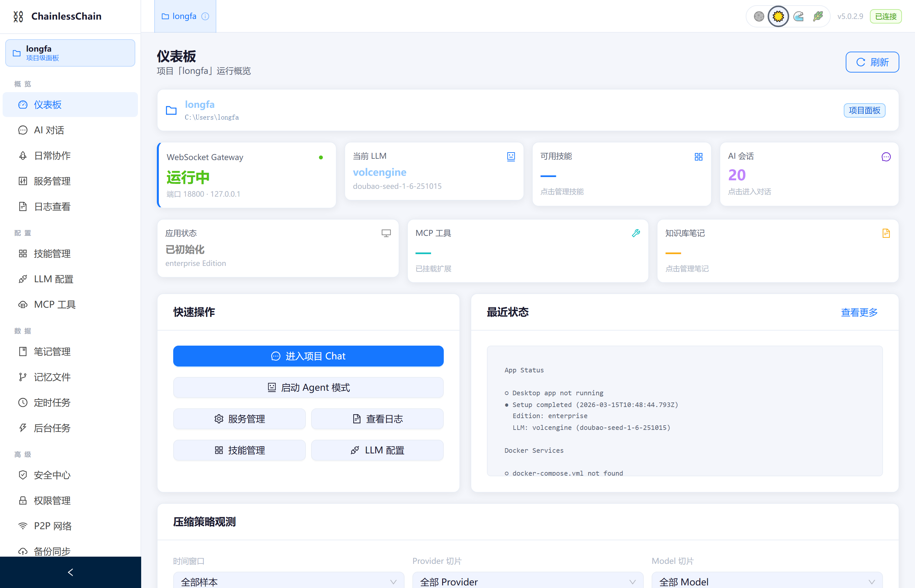The height and width of the screenshot is (588, 915).
Task: Select 记忆文件 in the data section
Action: (52, 377)
